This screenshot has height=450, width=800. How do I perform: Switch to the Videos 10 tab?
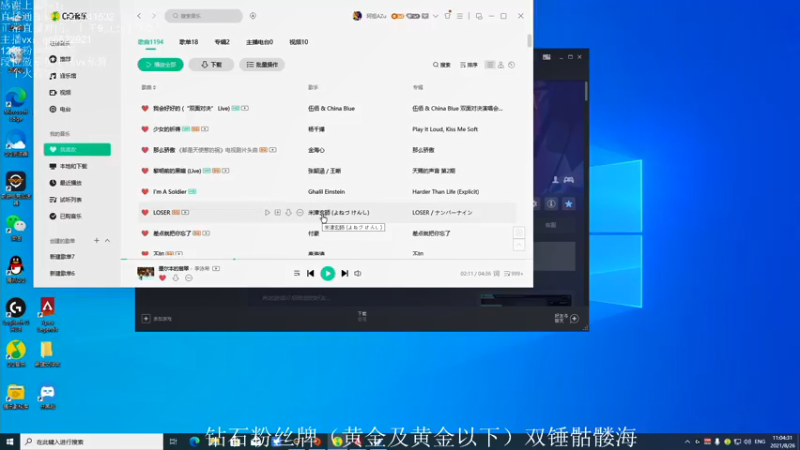(298, 42)
